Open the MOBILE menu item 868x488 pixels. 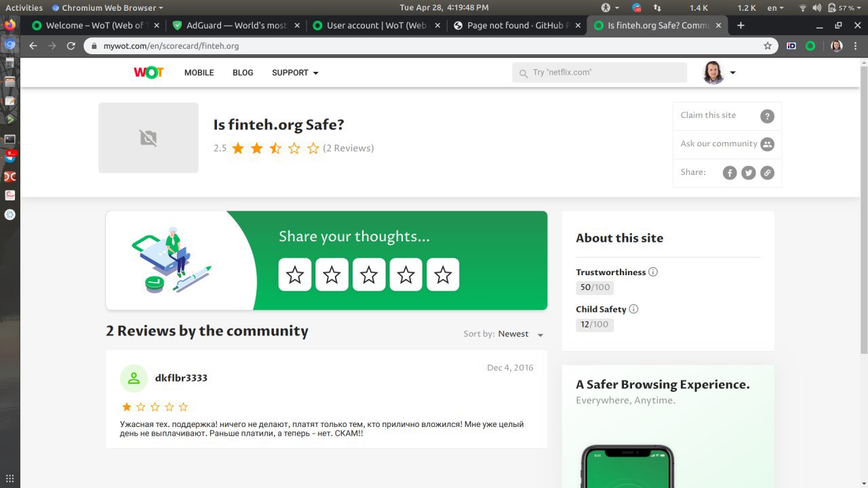[199, 73]
